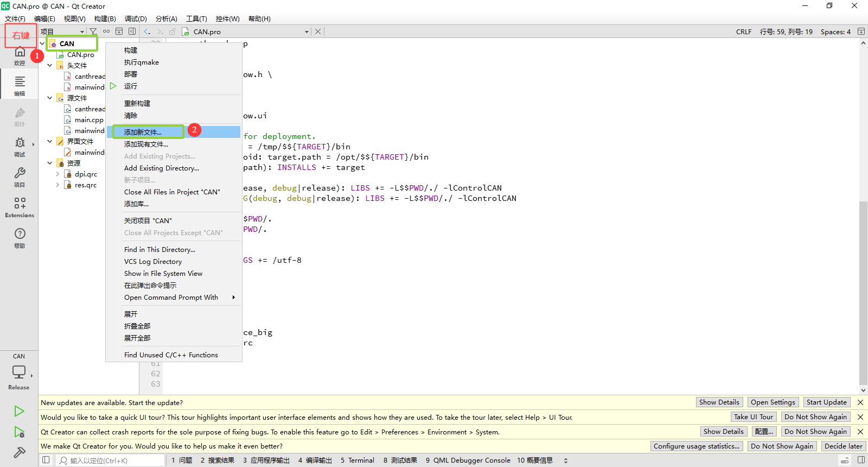Open the output panes selector arrows
The width and height of the screenshot is (868, 467).
click(566, 460)
